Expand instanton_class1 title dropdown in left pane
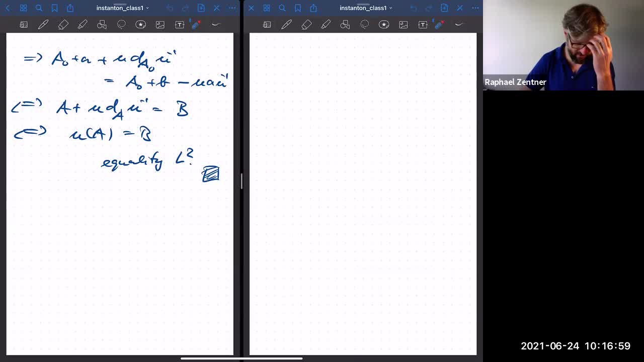 (x=122, y=8)
